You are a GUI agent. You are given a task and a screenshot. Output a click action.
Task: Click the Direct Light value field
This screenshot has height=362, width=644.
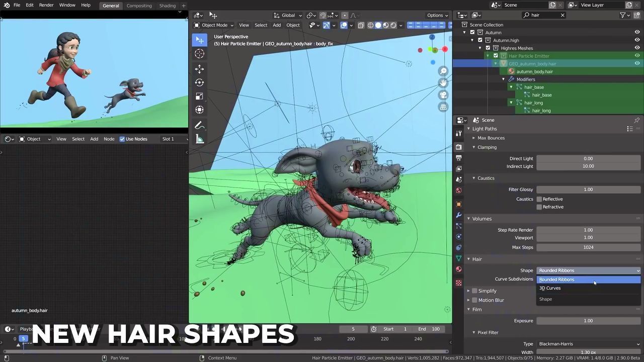pyautogui.click(x=588, y=158)
